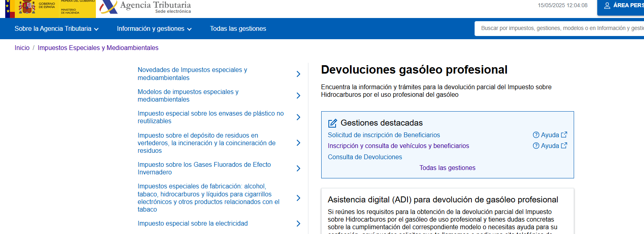The width and height of the screenshot is (644, 234).
Task: Click Todas las gestiones in highlighted box
Action: tap(447, 168)
